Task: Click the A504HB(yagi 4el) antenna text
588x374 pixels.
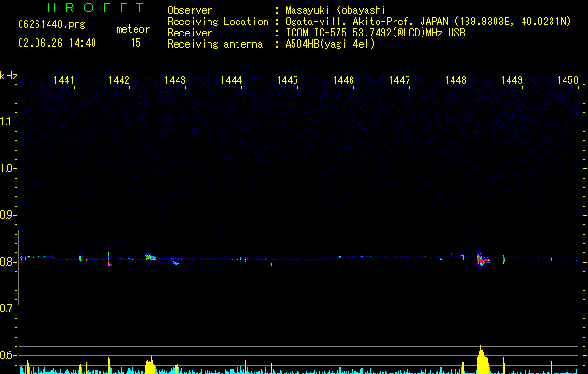Action: pos(330,44)
